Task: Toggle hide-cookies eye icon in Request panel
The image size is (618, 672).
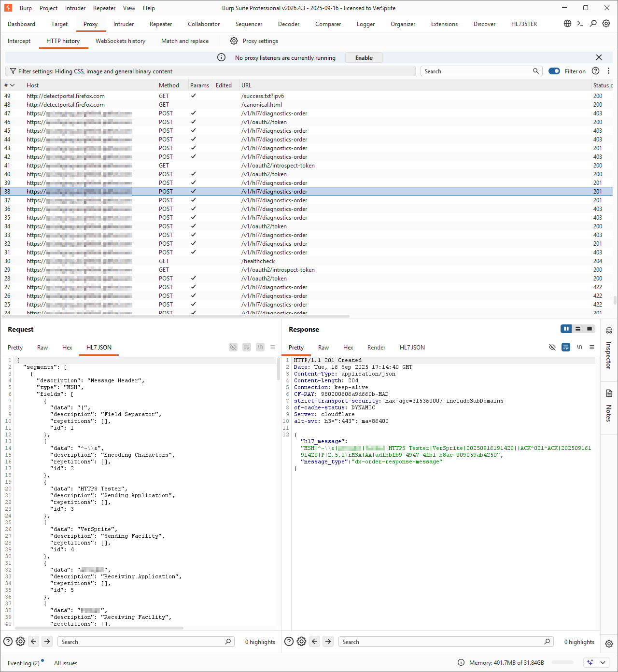Action: [x=233, y=347]
